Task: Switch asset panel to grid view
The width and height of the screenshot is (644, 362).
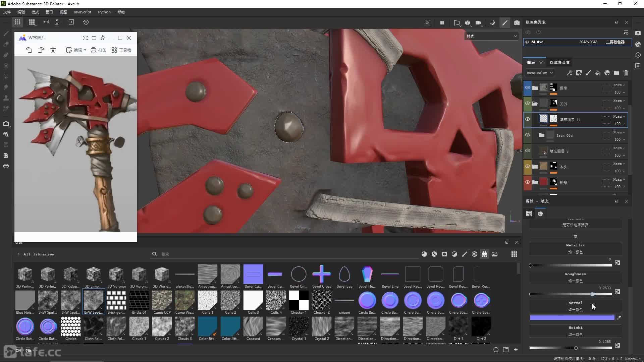Action: pos(514,254)
